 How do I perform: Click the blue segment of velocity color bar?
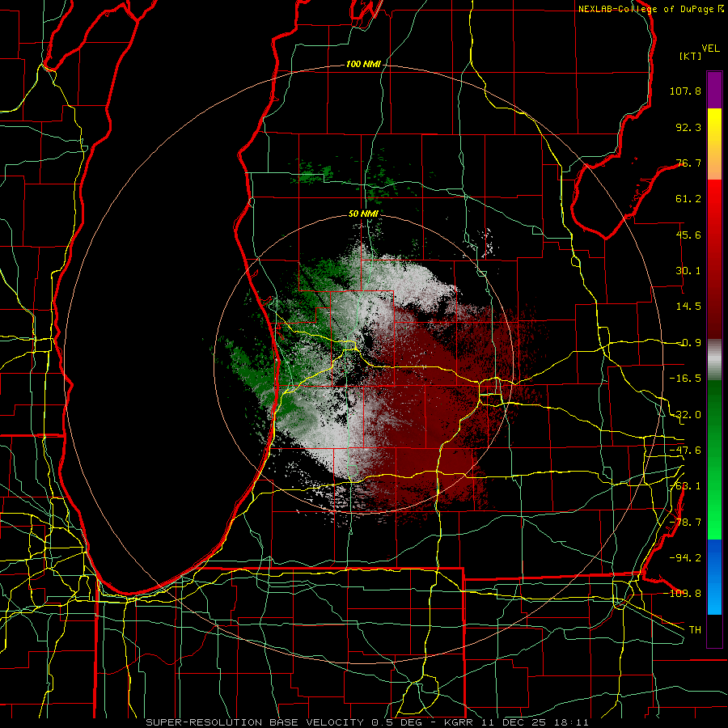tap(714, 577)
